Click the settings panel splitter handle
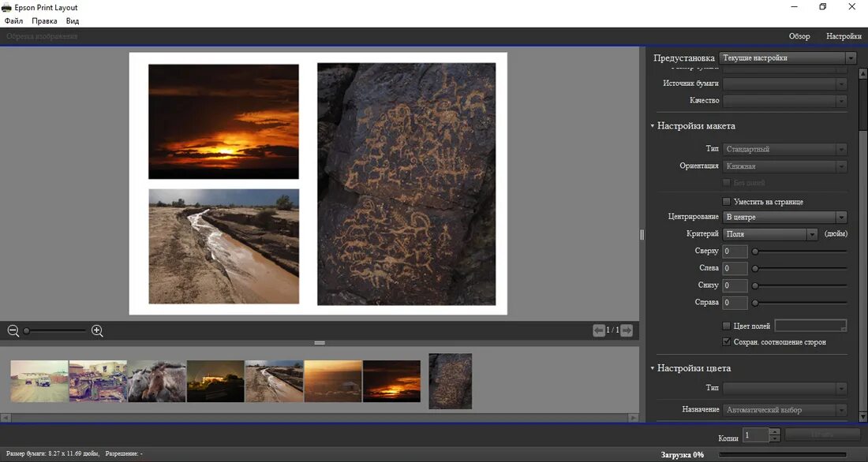This screenshot has width=868, height=462. [x=642, y=235]
